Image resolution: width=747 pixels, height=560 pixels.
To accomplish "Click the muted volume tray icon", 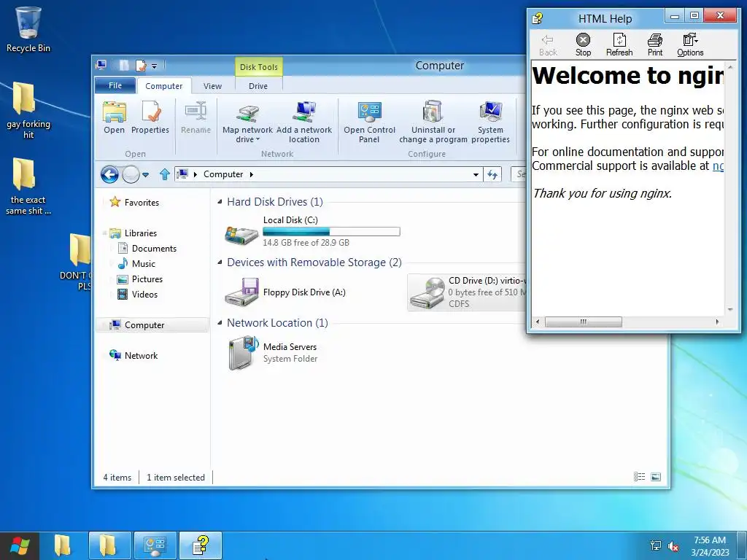I will (673, 545).
